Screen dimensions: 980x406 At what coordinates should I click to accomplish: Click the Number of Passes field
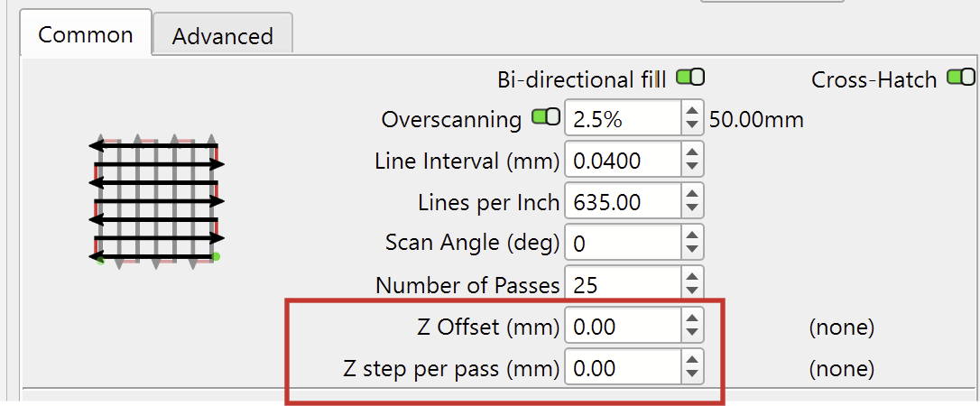[x=624, y=283]
